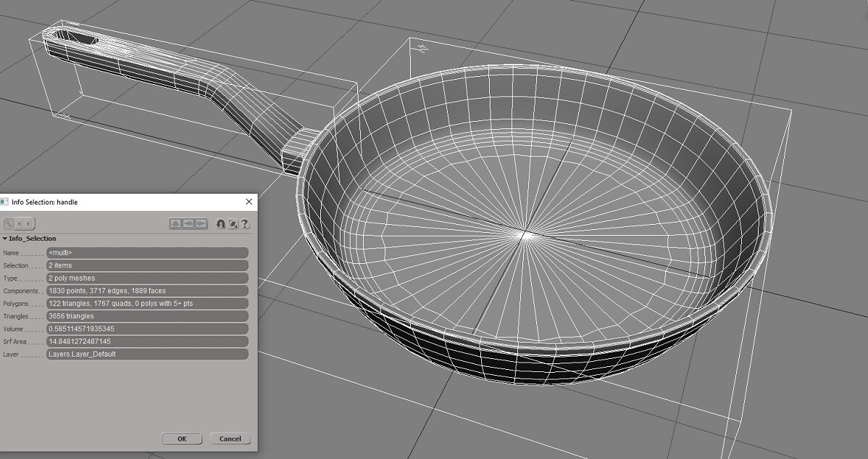This screenshot has height=459, width=868.
Task: Dismiss the dialog with Cancel
Action: point(230,438)
